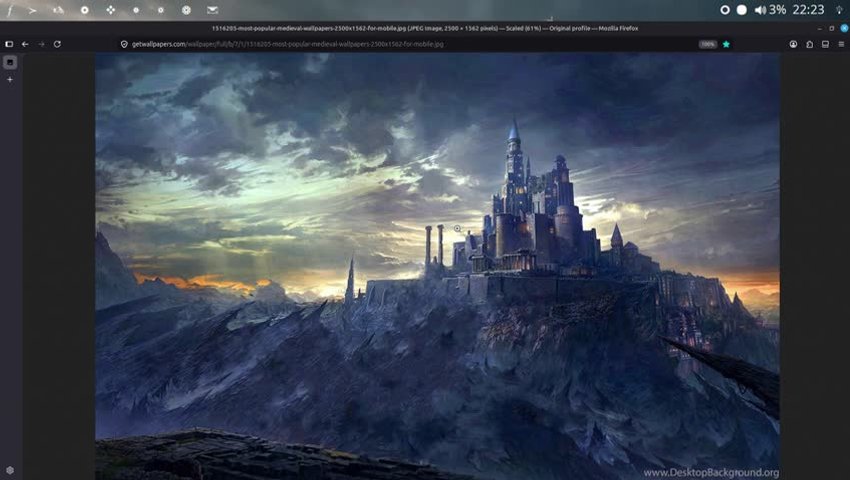Open the f-shaped launcher menu in top panel
This screenshot has width=850, height=480.
tap(10, 10)
